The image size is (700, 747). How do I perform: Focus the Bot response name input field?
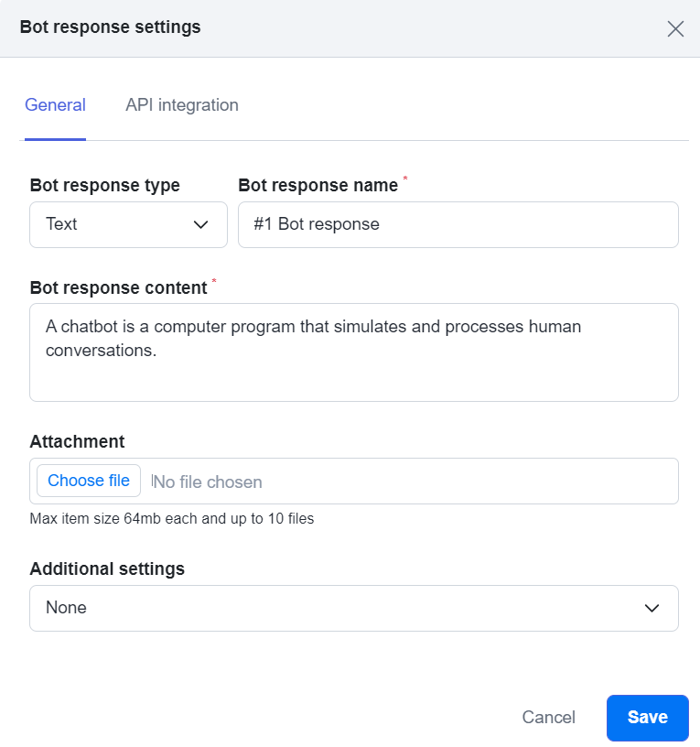[x=458, y=224]
